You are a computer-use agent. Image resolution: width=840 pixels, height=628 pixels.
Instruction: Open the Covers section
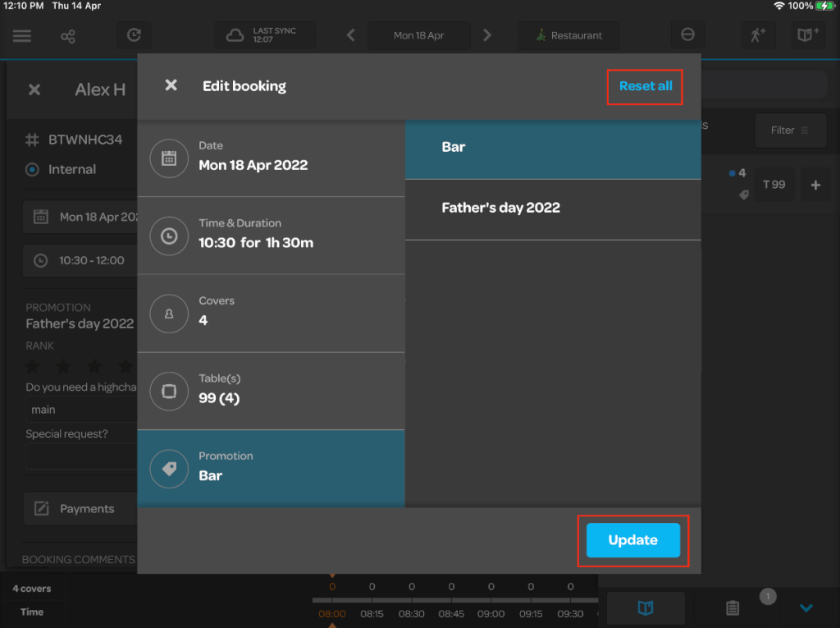pyautogui.click(x=271, y=314)
